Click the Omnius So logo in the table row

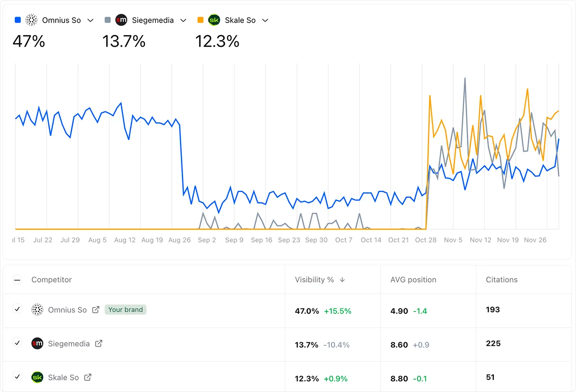[37, 310]
